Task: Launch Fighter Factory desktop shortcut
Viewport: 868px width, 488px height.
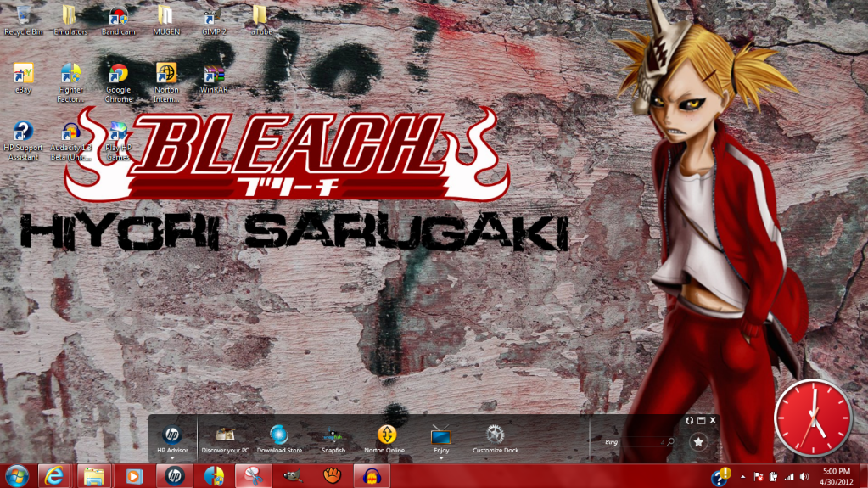Action: [70, 83]
